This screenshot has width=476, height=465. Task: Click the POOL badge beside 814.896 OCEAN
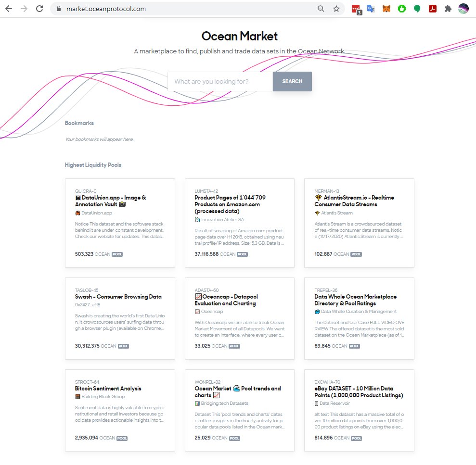coord(356,438)
